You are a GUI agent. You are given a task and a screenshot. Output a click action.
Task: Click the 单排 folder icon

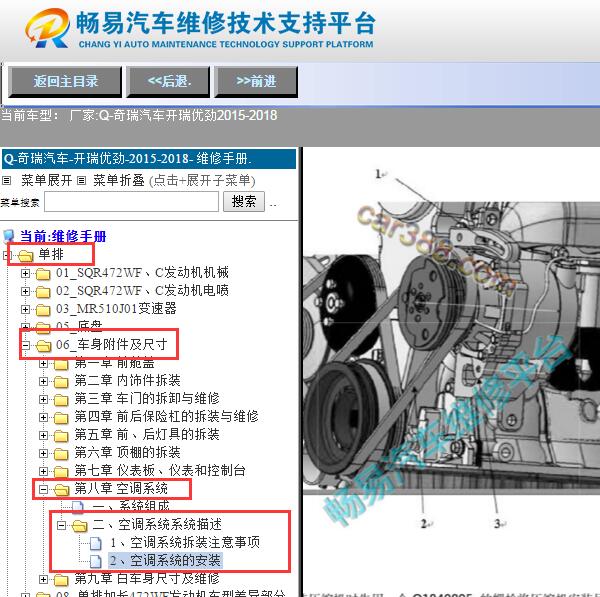pos(25,256)
